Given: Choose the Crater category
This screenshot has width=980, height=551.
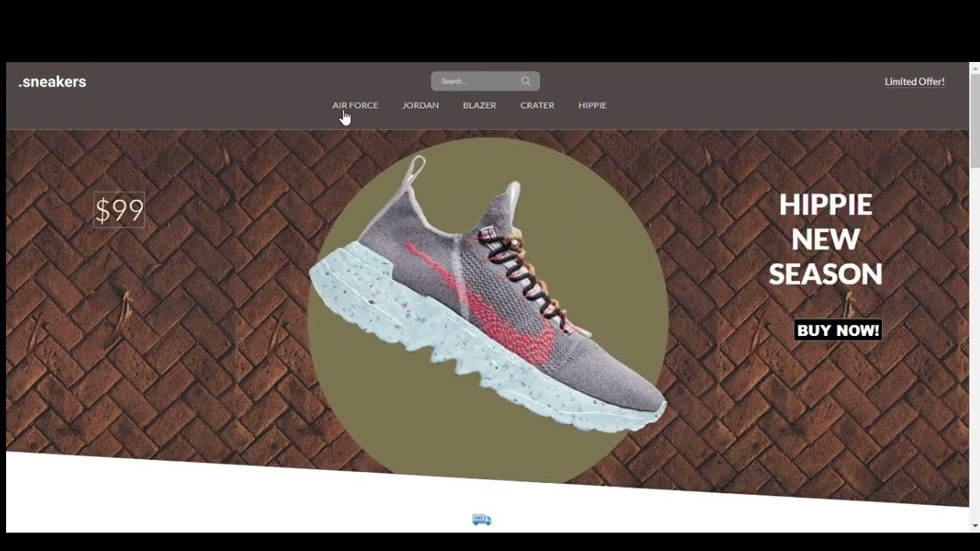Looking at the screenshot, I should 537,106.
